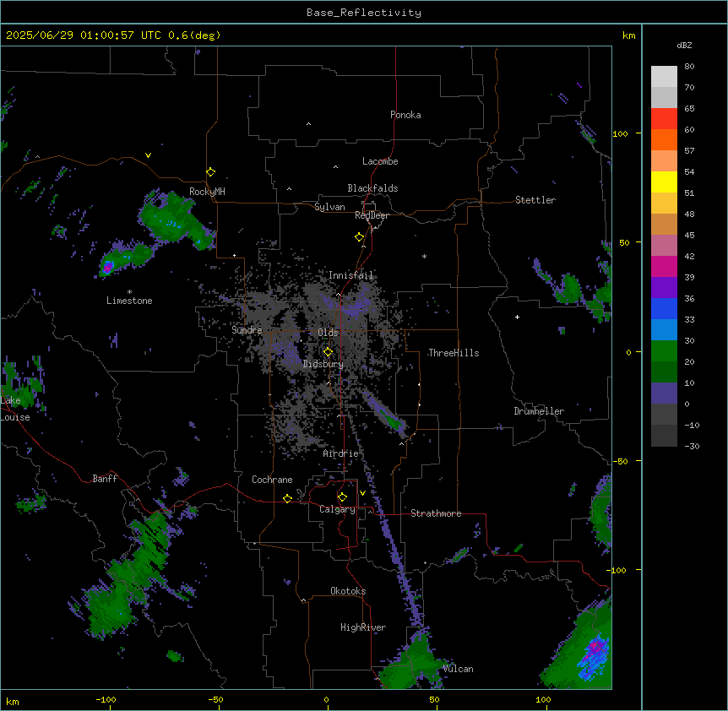The width and height of the screenshot is (728, 711).
Task: Select the yellow diamond marker east of Cochrane
Action: pyautogui.click(x=287, y=498)
